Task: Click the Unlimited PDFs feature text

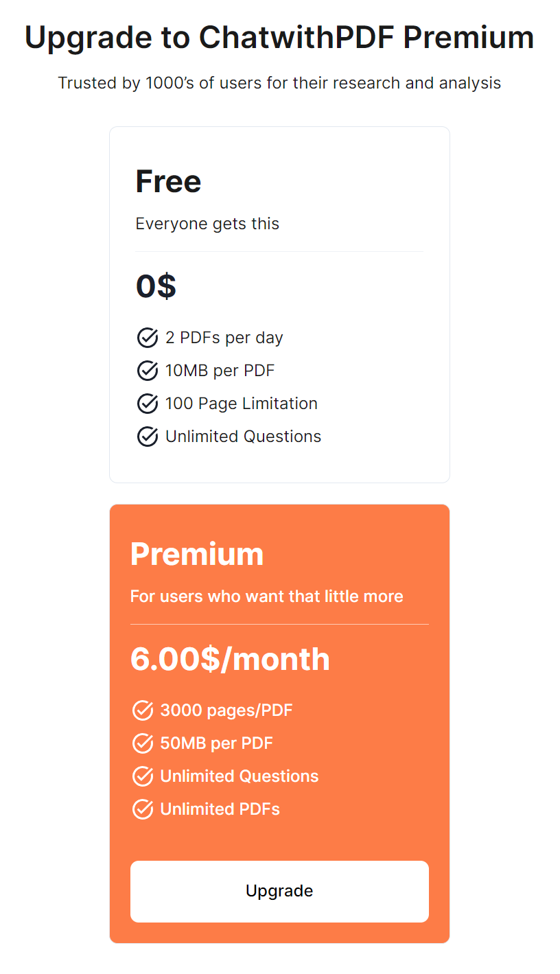Action: [220, 809]
